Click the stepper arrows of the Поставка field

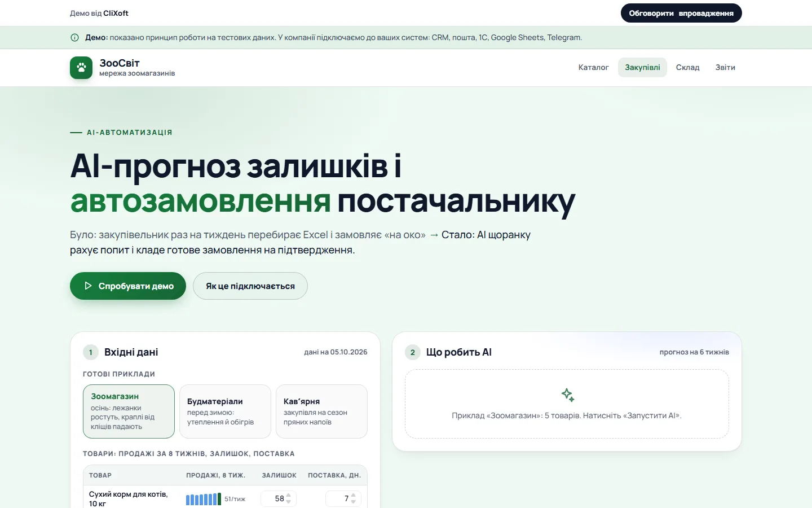[354, 498]
